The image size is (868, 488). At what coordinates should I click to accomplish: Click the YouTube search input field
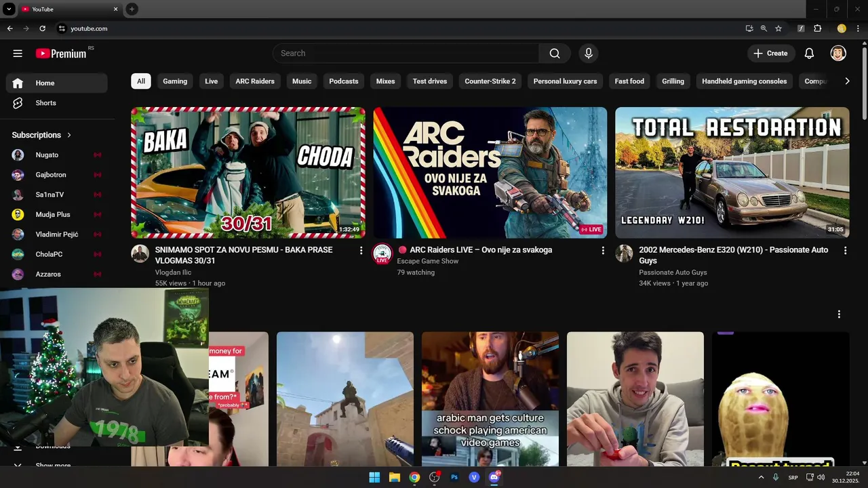coord(406,53)
